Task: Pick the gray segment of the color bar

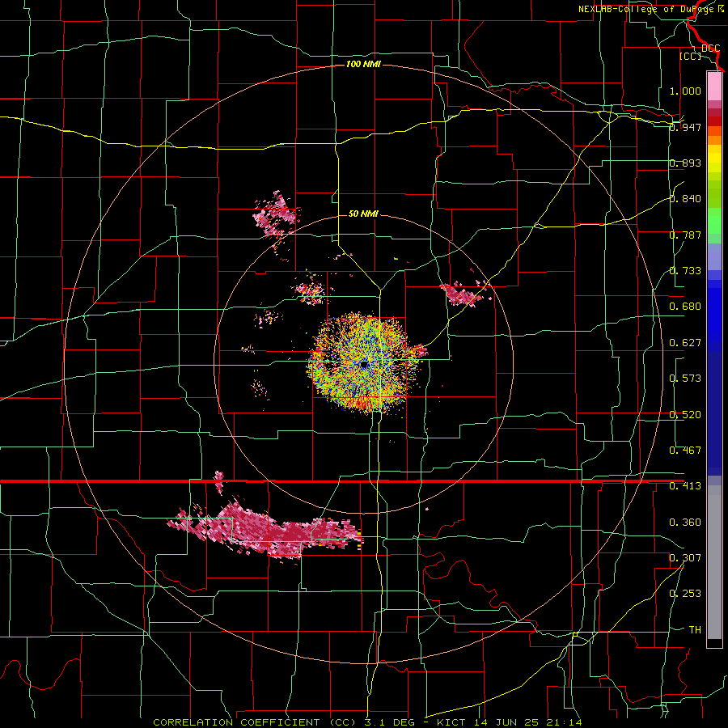Action: pyautogui.click(x=714, y=562)
